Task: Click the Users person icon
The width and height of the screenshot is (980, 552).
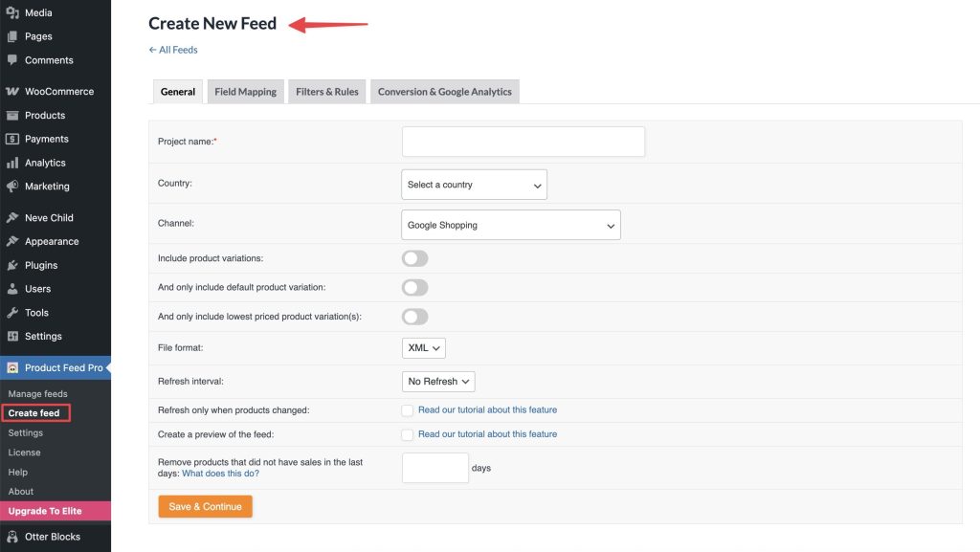Action: click(x=12, y=289)
